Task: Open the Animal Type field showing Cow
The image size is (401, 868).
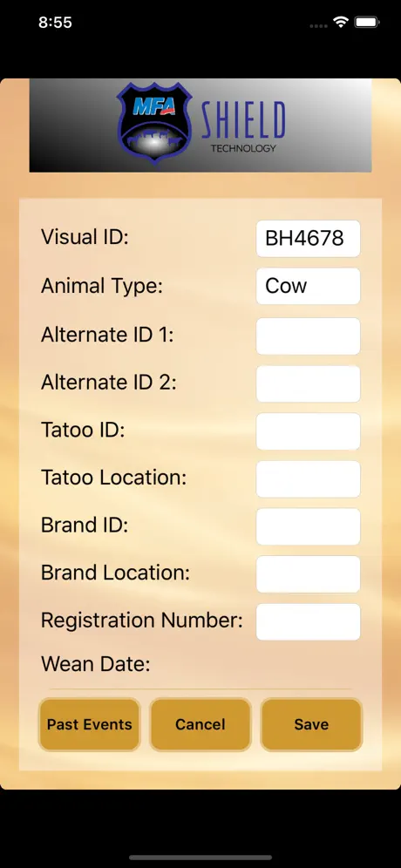Action: tap(308, 286)
